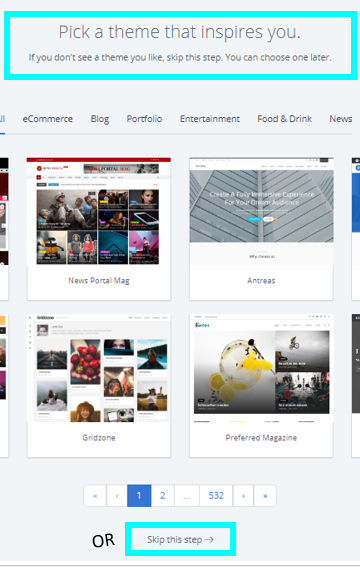The width and height of the screenshot is (360, 567).
Task: Go to page 532 of themes
Action: point(216,495)
